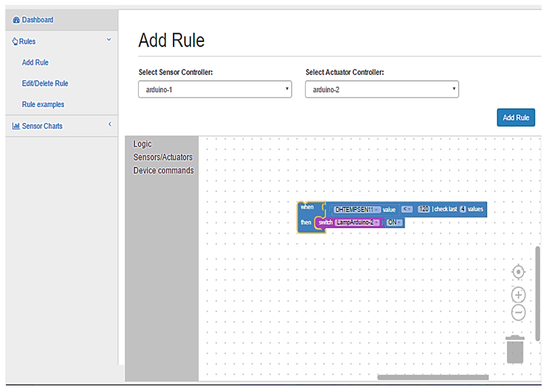The height and width of the screenshot is (392, 547).
Task: Open the Edit/Delete Rule sidebar link
Action: 45,83
